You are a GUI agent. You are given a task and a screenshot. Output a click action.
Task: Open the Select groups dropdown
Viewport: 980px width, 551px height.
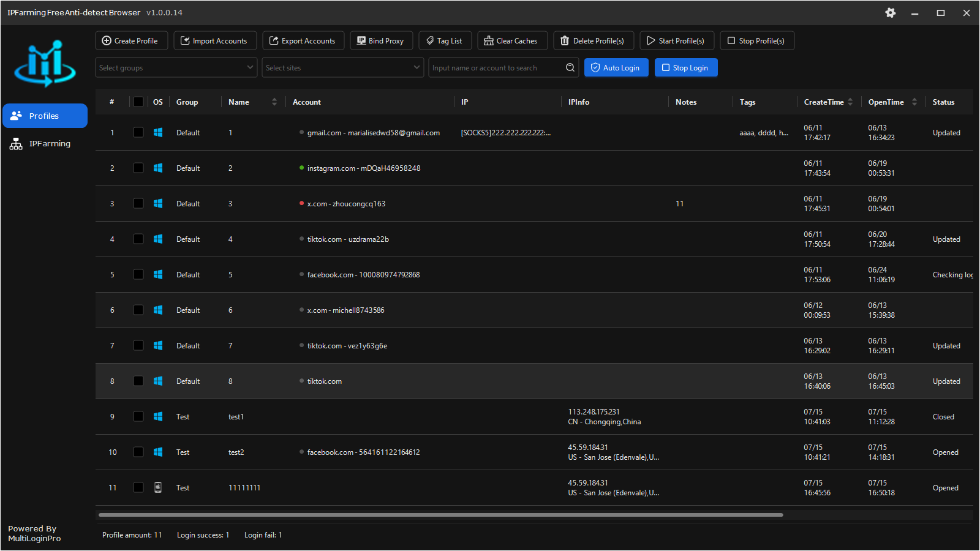coord(176,67)
